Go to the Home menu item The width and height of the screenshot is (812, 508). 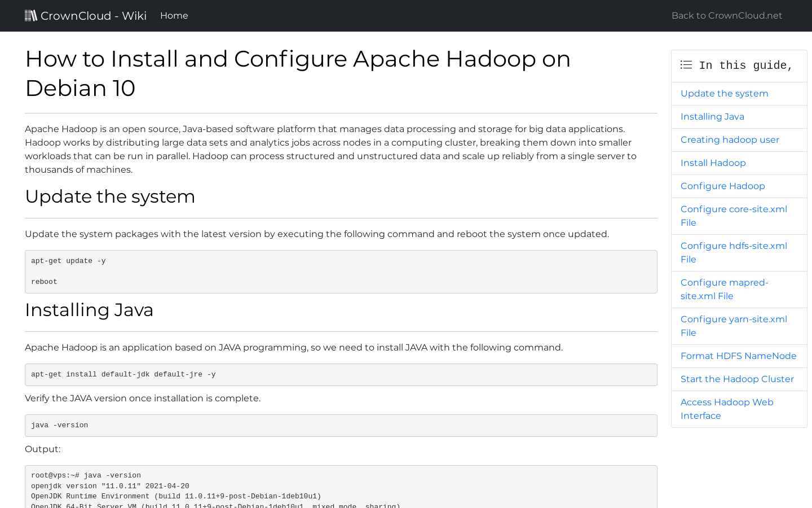click(x=174, y=16)
